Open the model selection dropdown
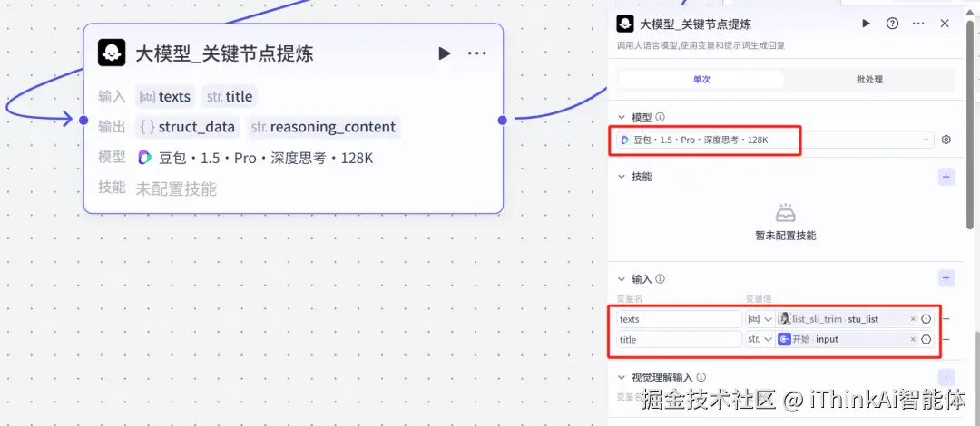 [775, 140]
